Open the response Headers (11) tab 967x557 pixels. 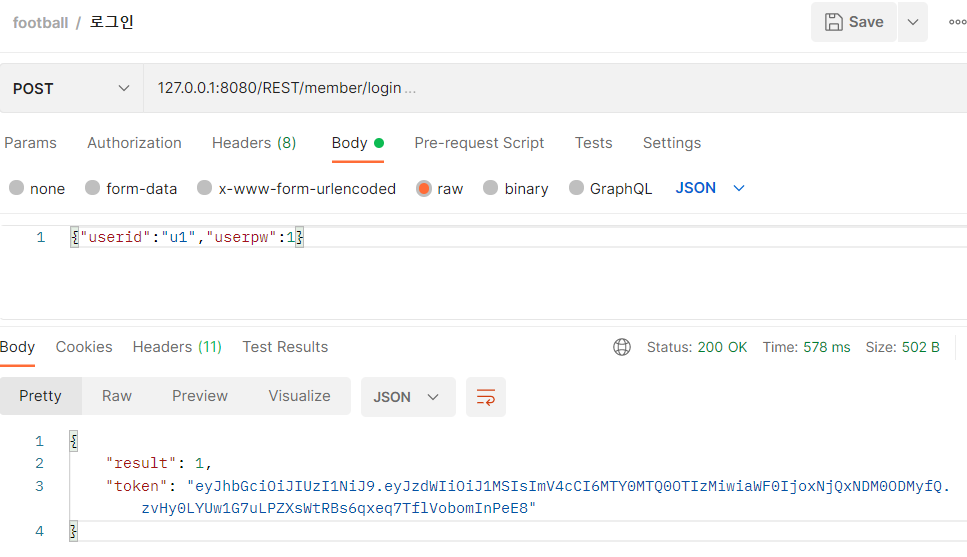(177, 347)
